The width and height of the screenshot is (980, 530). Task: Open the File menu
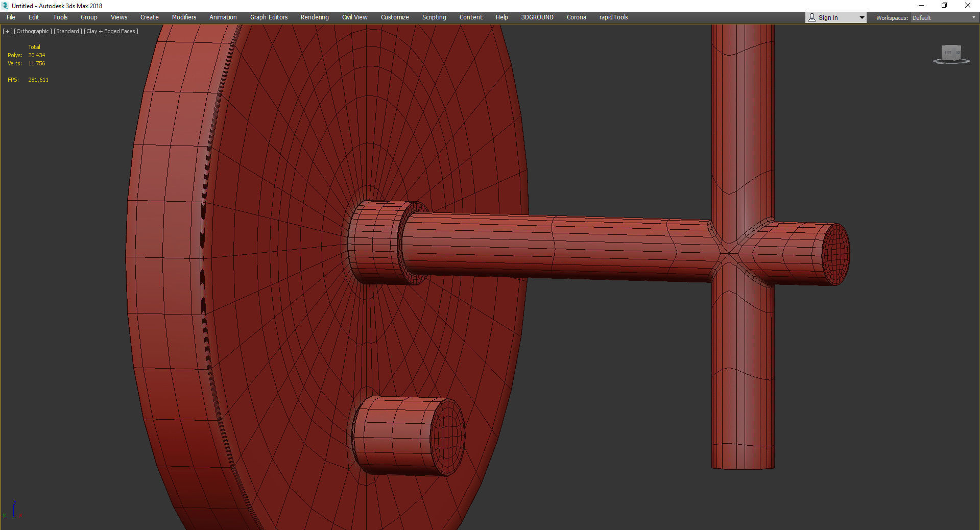point(11,17)
